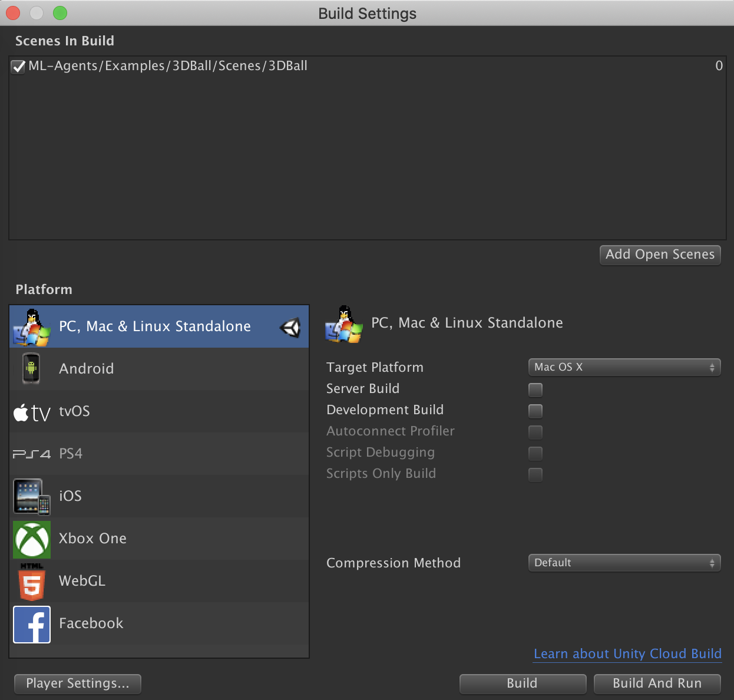The image size is (734, 700).
Task: Click the WebGL HTML5 icon
Action: (31, 581)
